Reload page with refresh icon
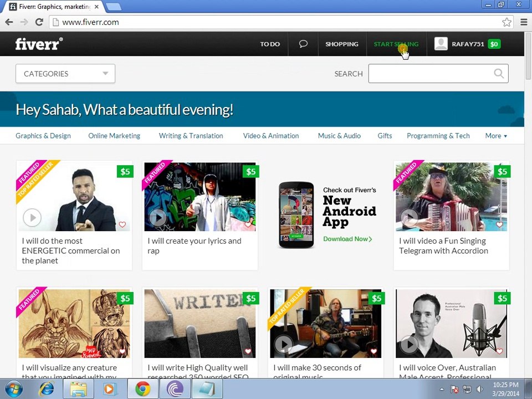This screenshot has width=532, height=399. click(39, 22)
